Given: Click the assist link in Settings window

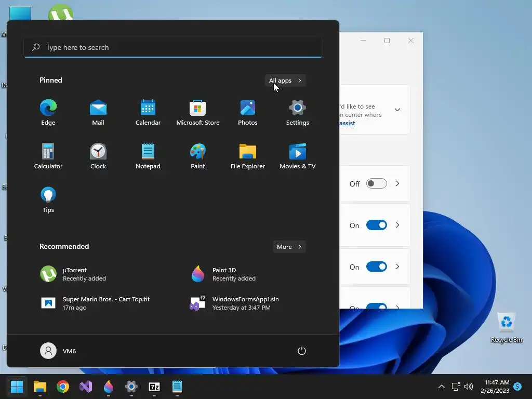Looking at the screenshot, I should [x=347, y=123].
